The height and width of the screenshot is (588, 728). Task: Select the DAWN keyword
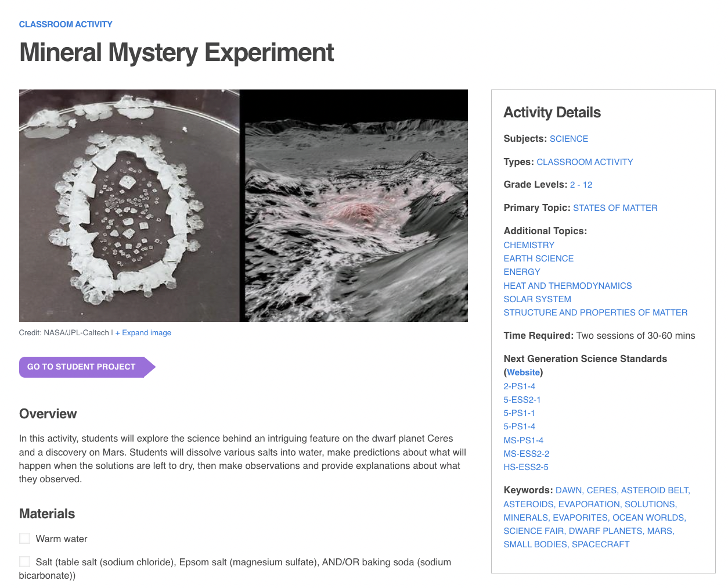(567, 490)
